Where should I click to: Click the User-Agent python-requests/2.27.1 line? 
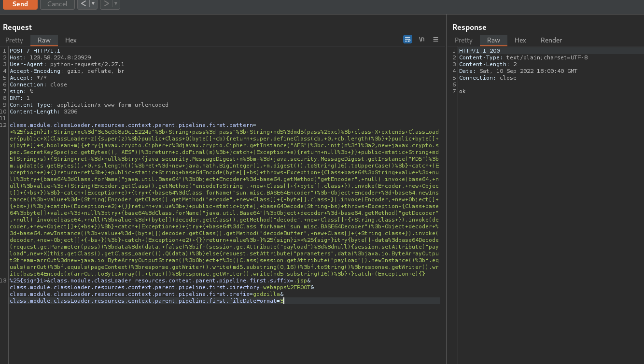pyautogui.click(x=67, y=64)
